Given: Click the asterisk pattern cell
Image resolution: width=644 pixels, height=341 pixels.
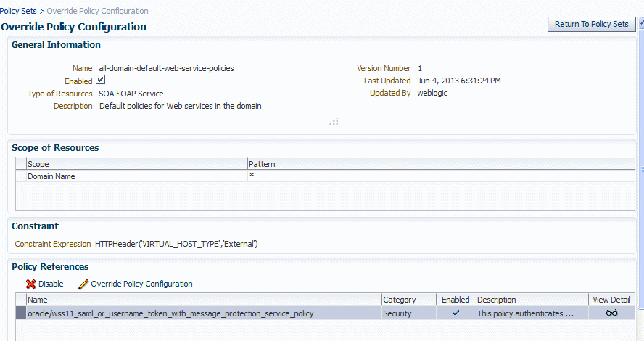Looking at the screenshot, I should click(x=442, y=176).
